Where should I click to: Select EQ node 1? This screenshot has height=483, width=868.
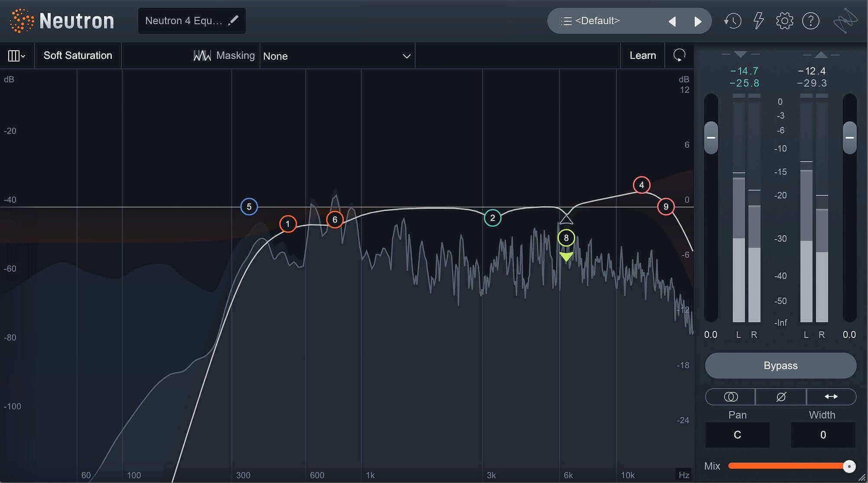coord(288,224)
